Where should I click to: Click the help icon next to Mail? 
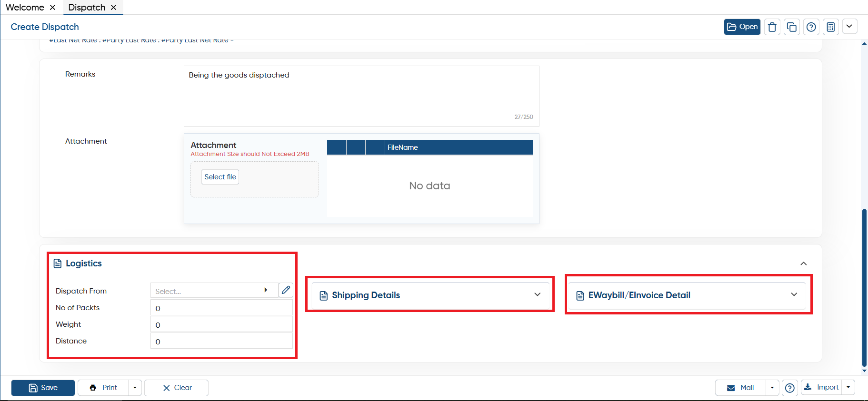pyautogui.click(x=789, y=388)
